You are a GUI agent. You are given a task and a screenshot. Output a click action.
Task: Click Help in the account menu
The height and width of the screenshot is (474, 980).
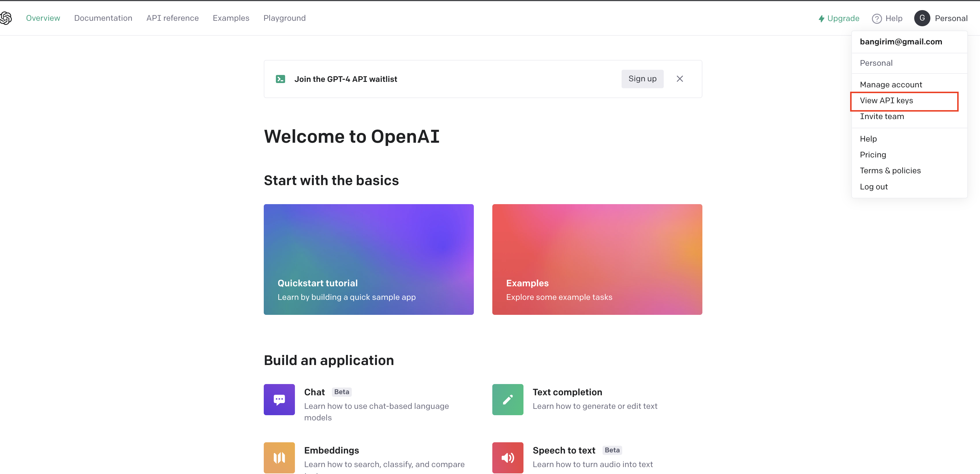tap(868, 139)
